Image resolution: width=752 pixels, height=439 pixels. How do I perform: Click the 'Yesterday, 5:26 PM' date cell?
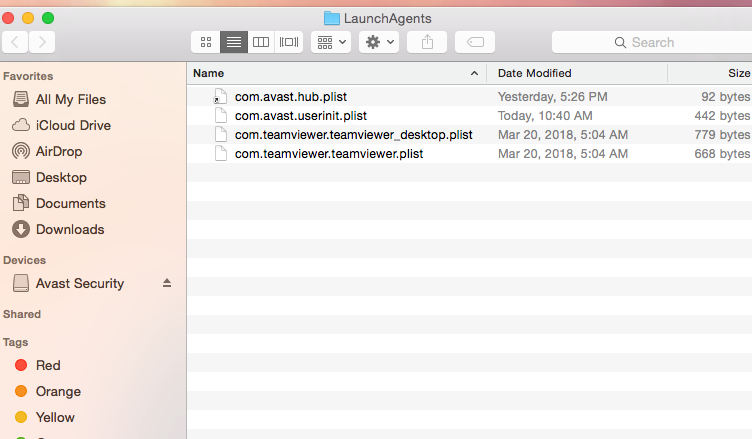pyautogui.click(x=552, y=96)
